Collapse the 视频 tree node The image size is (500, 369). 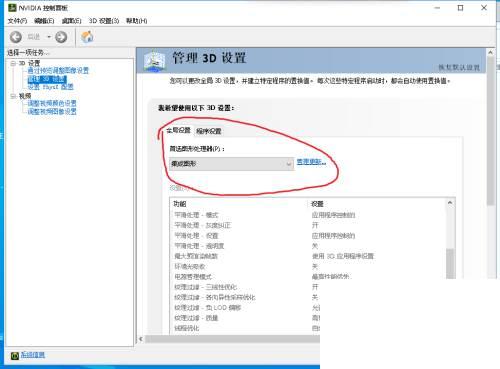click(x=13, y=96)
